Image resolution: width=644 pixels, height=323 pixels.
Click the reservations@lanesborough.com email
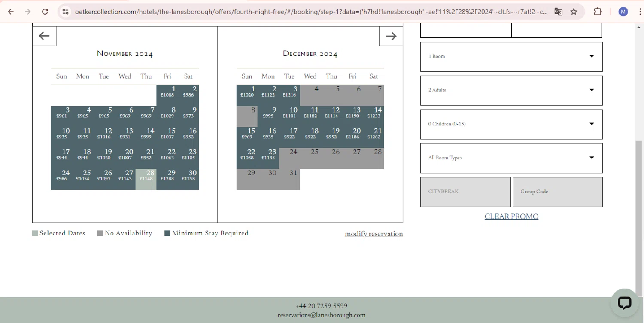322,315
